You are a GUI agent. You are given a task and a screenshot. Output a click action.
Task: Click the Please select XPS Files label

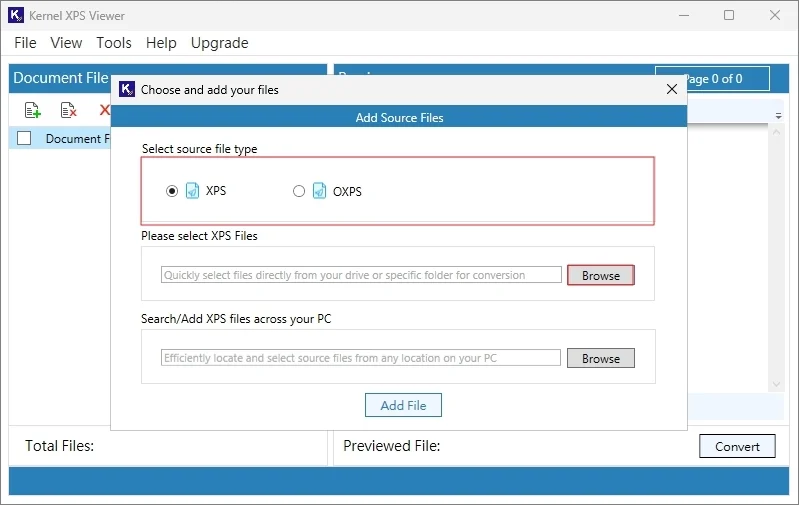199,236
